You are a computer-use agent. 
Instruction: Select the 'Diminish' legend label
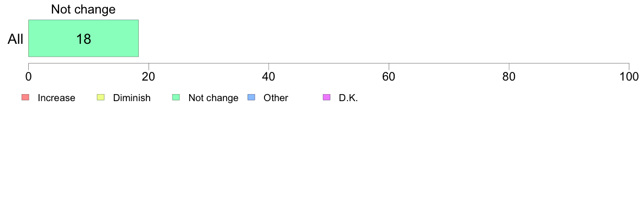tap(132, 98)
